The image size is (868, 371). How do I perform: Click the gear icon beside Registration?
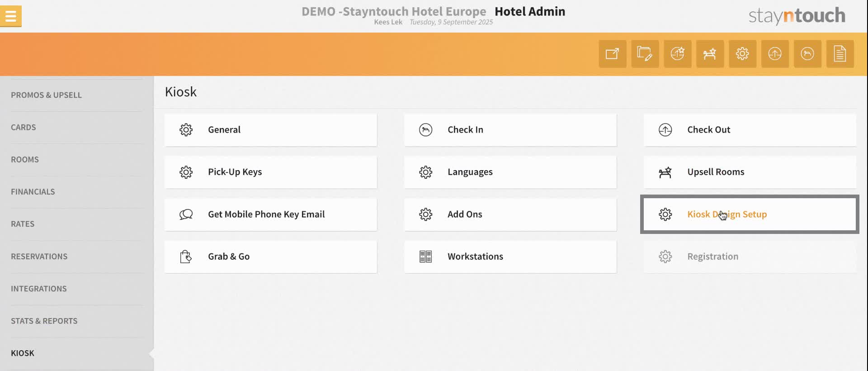click(665, 257)
